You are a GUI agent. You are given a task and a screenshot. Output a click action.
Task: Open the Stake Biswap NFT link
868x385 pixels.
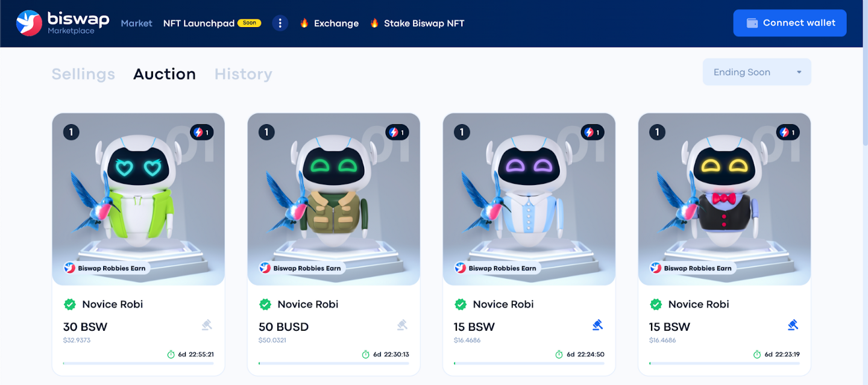(x=417, y=23)
